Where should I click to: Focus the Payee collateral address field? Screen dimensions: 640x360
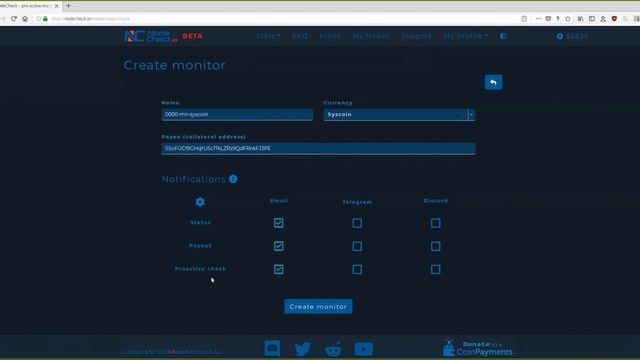[x=318, y=149]
